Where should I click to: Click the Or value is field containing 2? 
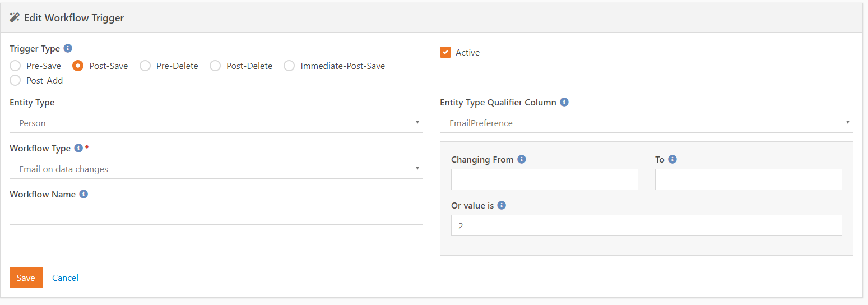[646, 226]
